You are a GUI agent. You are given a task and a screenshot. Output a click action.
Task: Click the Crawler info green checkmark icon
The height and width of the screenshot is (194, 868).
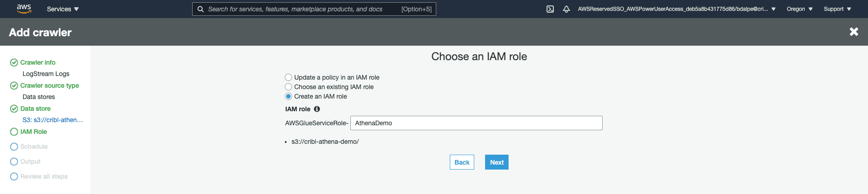[x=14, y=62]
